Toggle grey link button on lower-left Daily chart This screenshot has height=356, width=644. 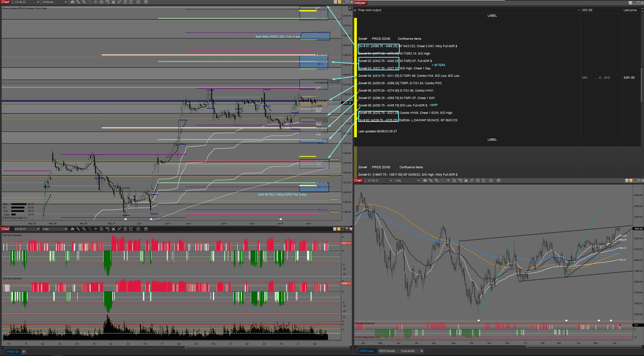(335, 229)
